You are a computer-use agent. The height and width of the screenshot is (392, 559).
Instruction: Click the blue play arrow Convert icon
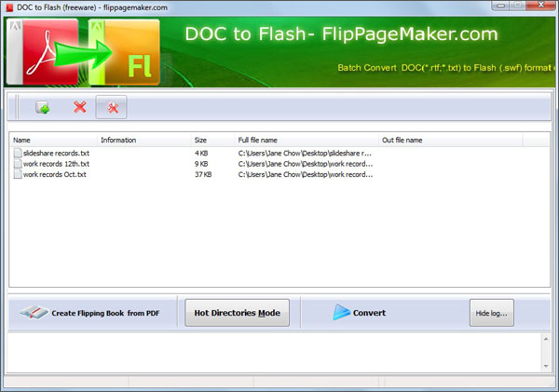(341, 313)
